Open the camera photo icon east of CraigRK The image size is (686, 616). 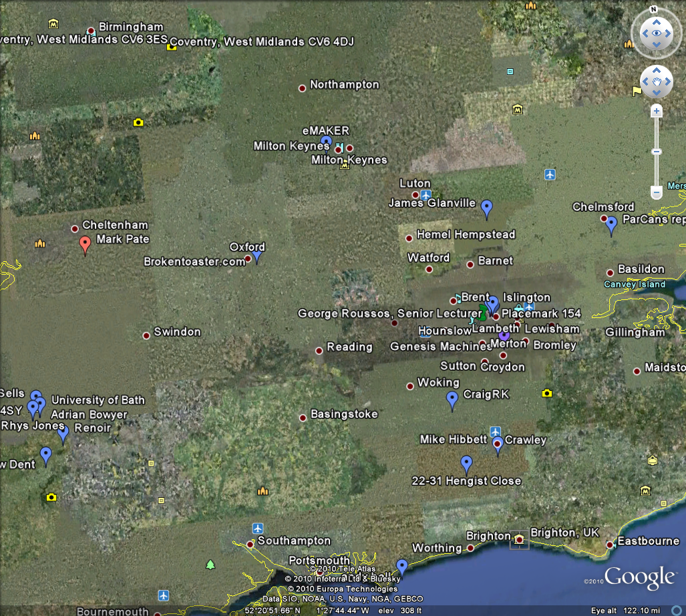click(547, 393)
